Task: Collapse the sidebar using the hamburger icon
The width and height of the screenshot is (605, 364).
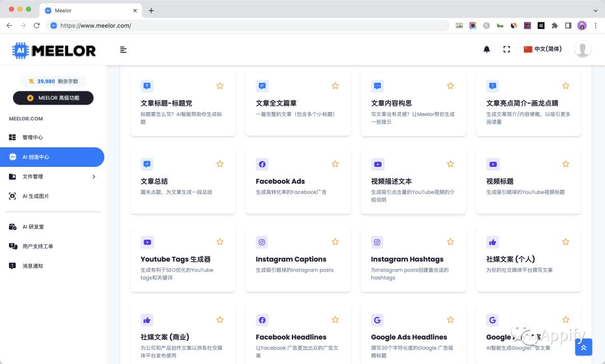Action: point(123,50)
